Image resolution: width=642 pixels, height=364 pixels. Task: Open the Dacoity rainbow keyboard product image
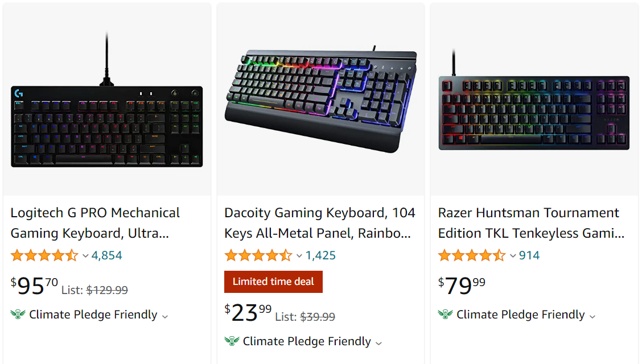(x=322, y=100)
